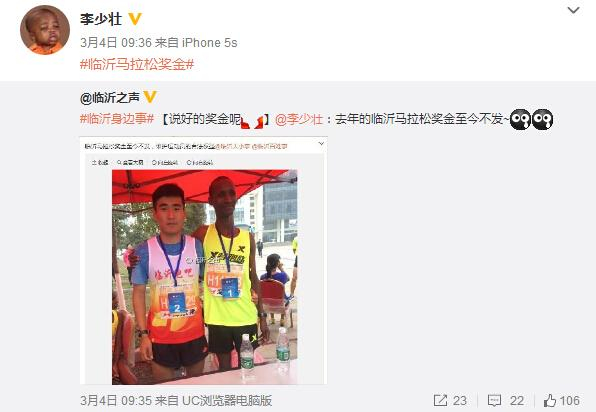Click the 李少壮 profile avatar
596x412 pixels.
[x=45, y=30]
